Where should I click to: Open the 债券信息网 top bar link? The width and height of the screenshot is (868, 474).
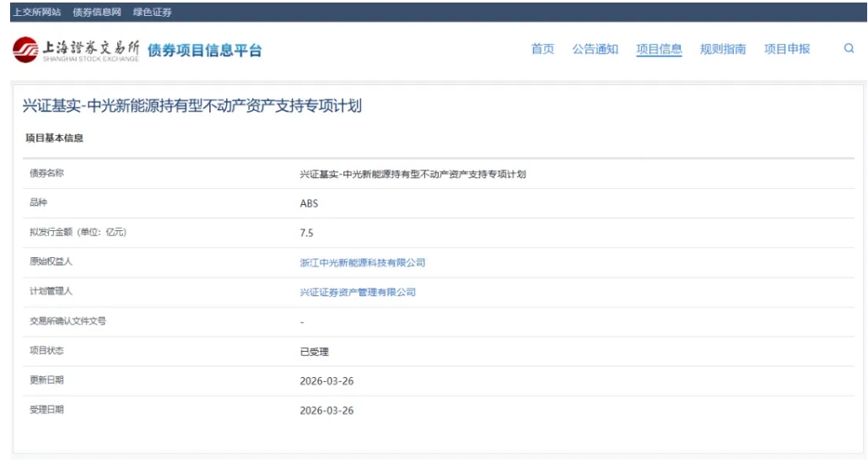[97, 12]
